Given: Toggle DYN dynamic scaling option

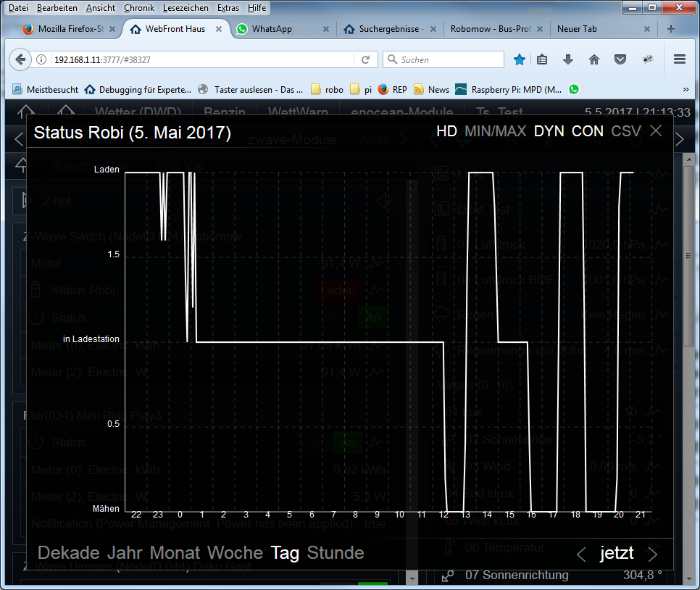Looking at the screenshot, I should pyautogui.click(x=549, y=131).
